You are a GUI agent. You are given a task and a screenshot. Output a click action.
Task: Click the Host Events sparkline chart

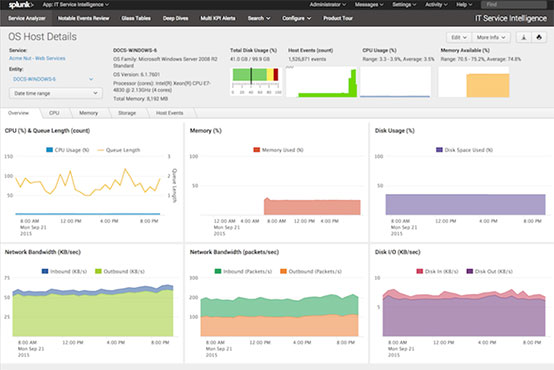322,82
